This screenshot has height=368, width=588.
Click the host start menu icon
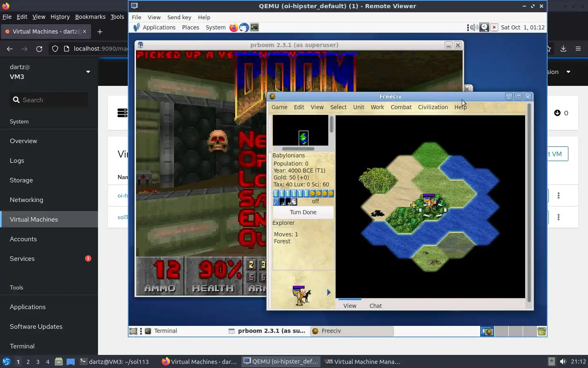point(7,361)
